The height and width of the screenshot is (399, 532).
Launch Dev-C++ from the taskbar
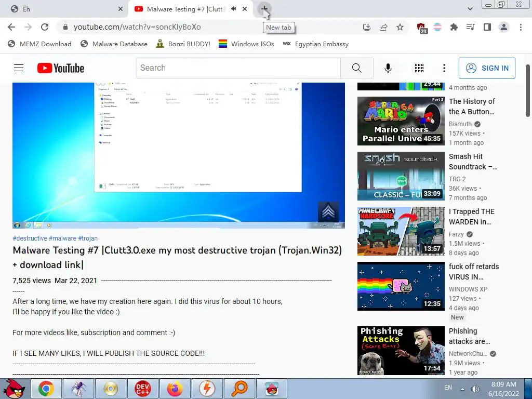click(x=142, y=389)
